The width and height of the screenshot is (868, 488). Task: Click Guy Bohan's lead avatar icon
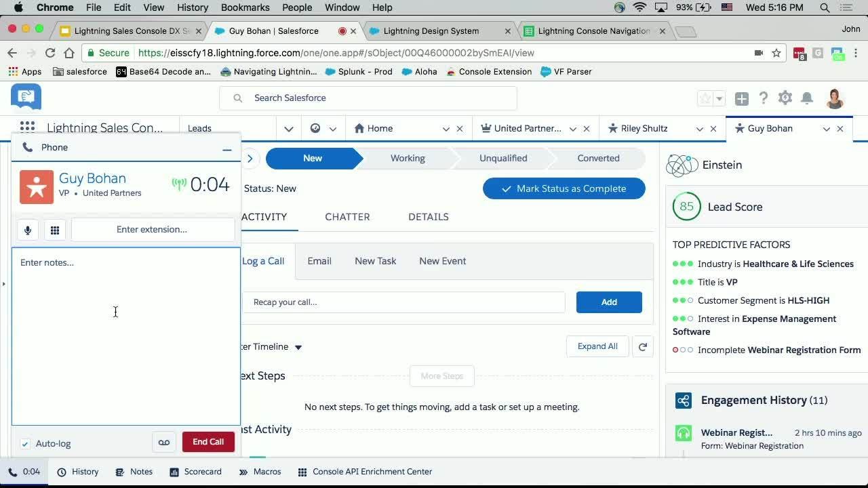click(37, 186)
